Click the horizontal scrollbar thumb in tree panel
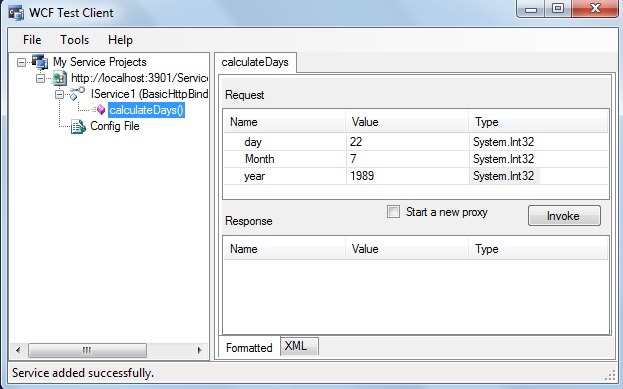 87,350
